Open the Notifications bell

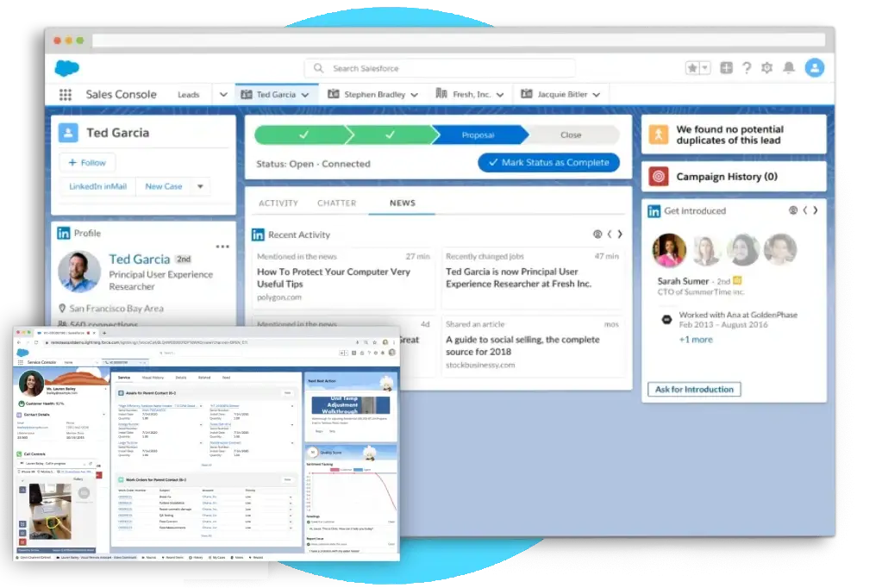pyautogui.click(x=789, y=68)
